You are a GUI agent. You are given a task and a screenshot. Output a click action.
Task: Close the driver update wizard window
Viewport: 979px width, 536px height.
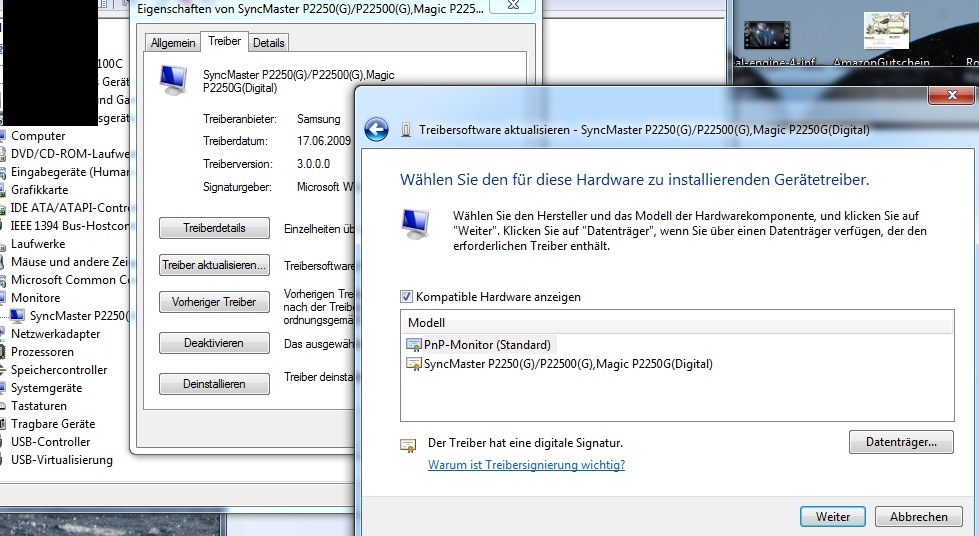click(952, 95)
